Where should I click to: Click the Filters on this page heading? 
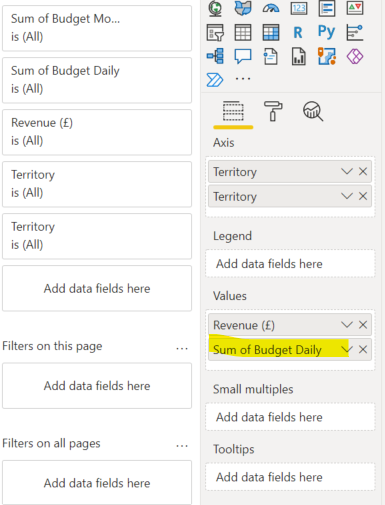[52, 346]
